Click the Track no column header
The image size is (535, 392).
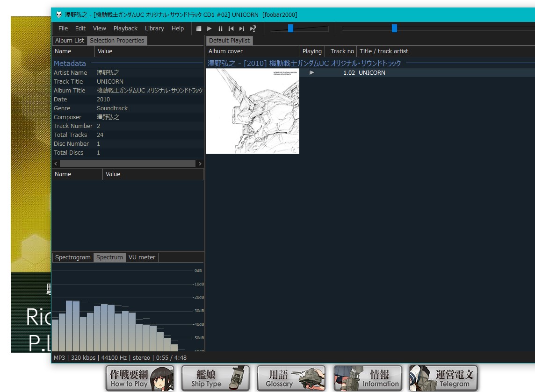340,51
